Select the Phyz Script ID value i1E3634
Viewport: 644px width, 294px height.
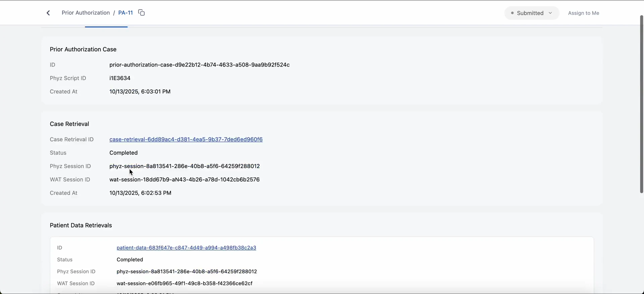120,78
